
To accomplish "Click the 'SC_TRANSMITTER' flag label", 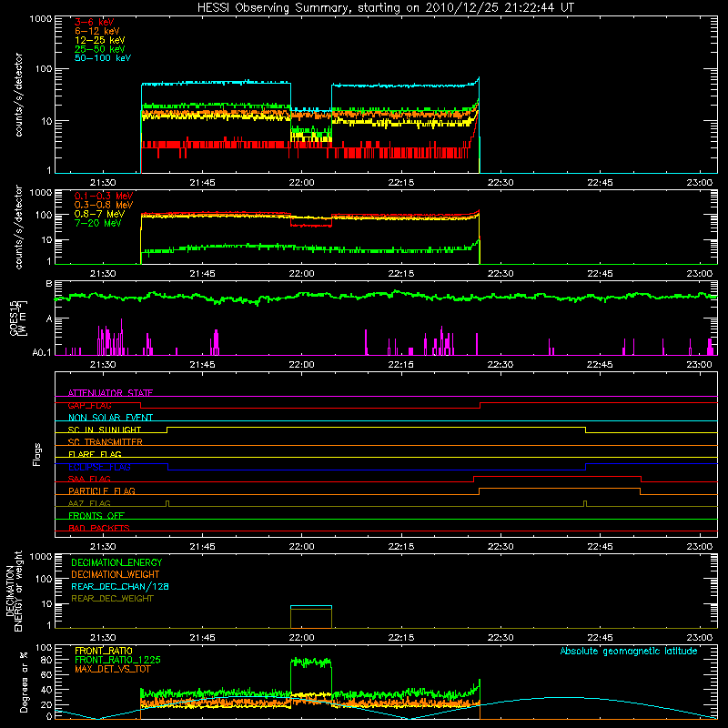I will click(106, 442).
